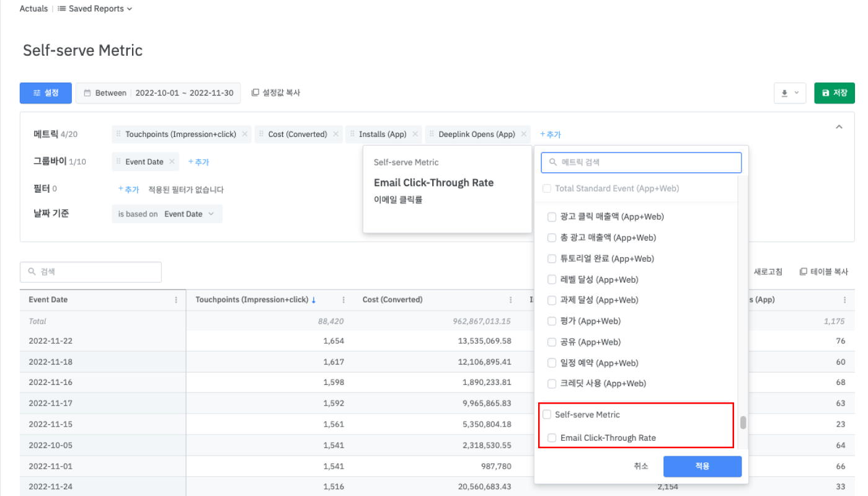
Task: Open the Between date range picker
Action: [x=158, y=93]
